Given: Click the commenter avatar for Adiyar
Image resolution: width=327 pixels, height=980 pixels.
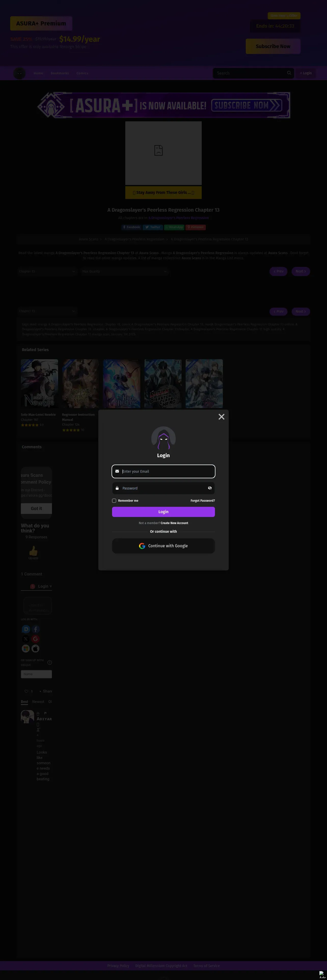Looking at the screenshot, I should (28, 716).
